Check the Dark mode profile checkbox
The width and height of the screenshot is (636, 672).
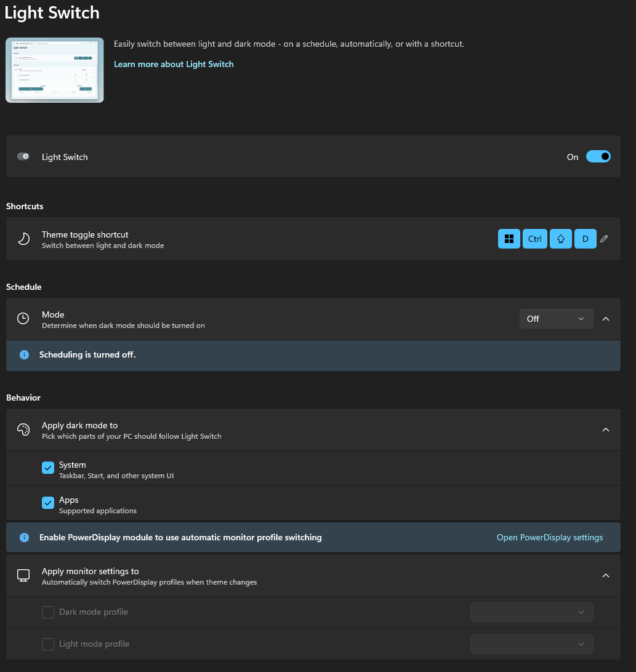pos(48,612)
